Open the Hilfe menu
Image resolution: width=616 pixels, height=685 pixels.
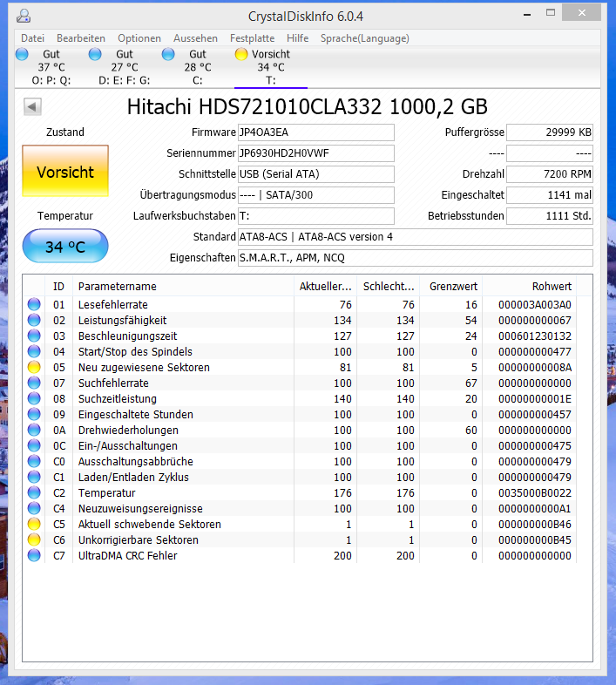pyautogui.click(x=297, y=38)
